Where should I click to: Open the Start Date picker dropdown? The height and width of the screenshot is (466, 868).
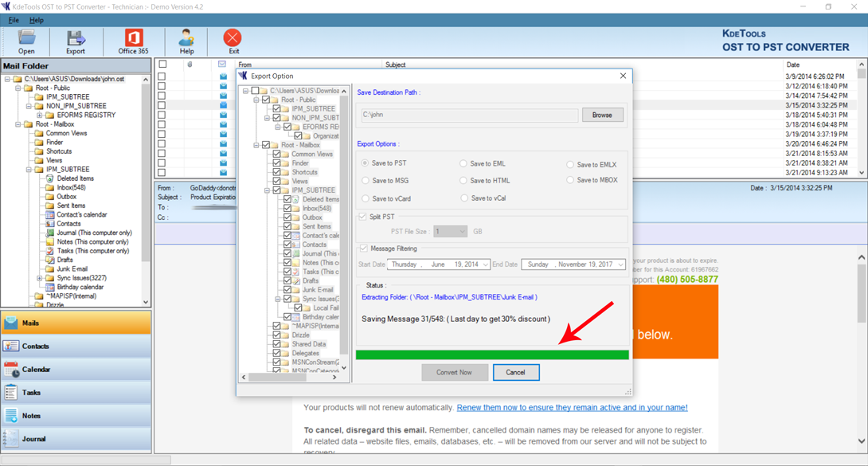[485, 264]
